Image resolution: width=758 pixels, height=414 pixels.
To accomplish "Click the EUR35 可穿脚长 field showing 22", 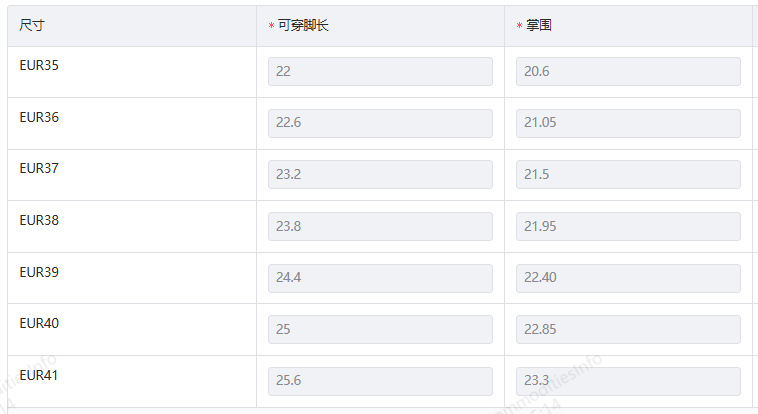I will coord(380,72).
